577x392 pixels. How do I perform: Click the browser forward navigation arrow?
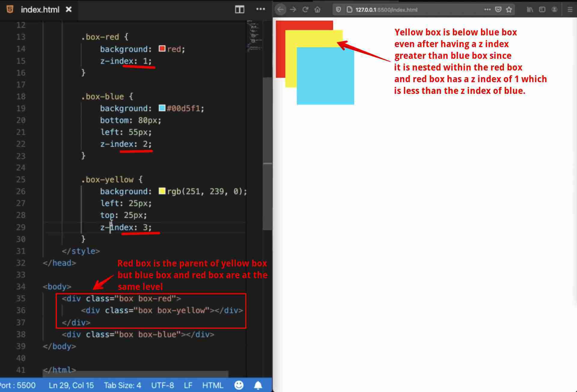click(293, 10)
